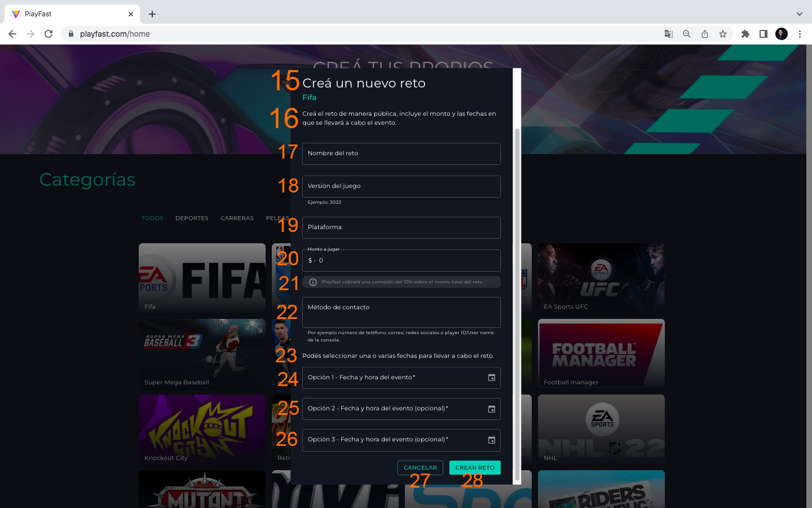Click the CANCELAR button

point(420,467)
